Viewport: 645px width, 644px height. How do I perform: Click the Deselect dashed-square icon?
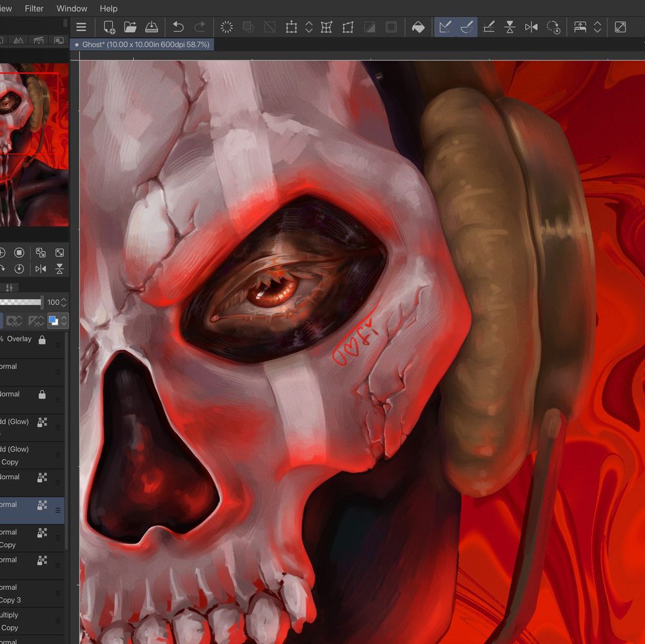(270, 27)
